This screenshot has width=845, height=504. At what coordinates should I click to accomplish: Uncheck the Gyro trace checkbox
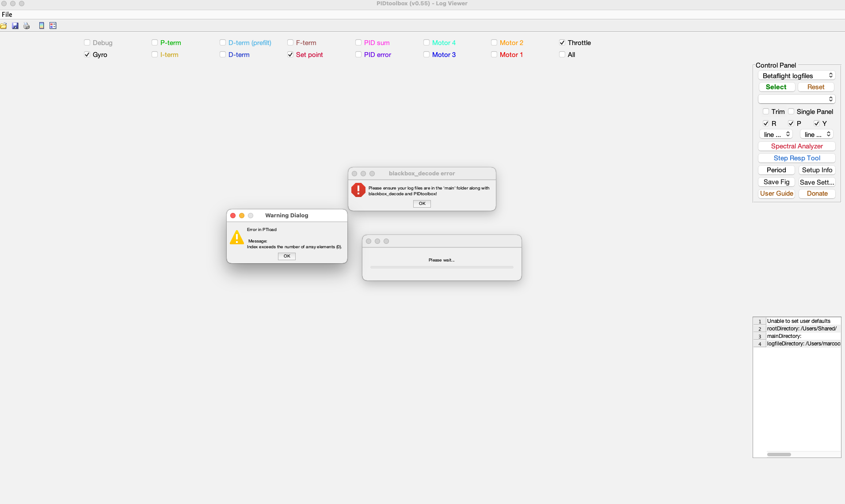click(87, 55)
